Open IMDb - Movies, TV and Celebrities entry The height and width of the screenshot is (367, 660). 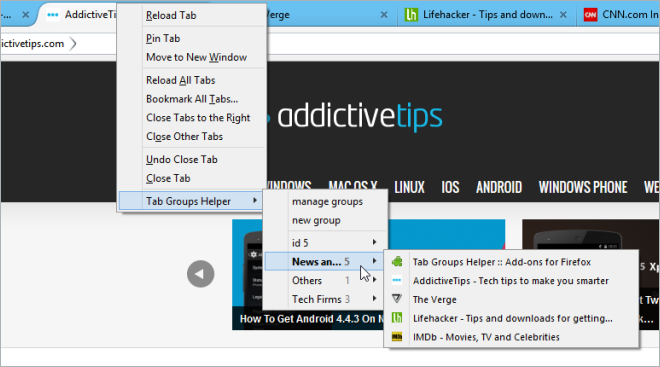coord(486,337)
